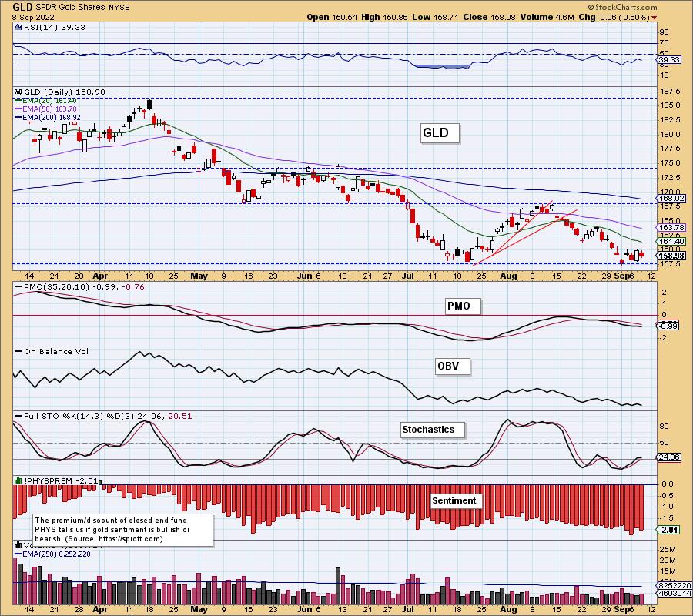Click the GLD annotation box on price chart
The width and height of the screenshot is (693, 616).
point(440,133)
